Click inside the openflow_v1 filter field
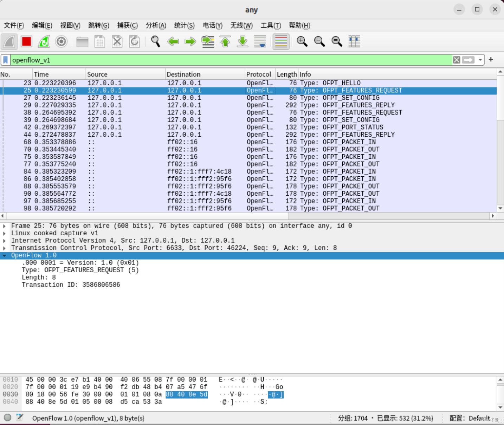Image resolution: width=504 pixels, height=425 pixels. [231, 60]
